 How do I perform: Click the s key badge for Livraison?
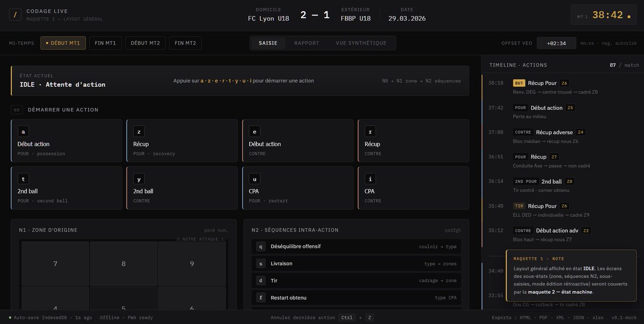click(261, 264)
